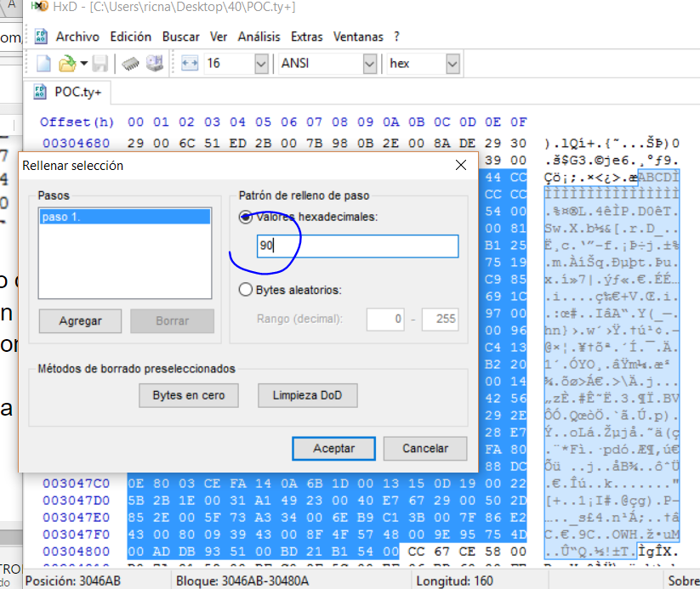Open the ANSI charset dropdown

(x=369, y=64)
